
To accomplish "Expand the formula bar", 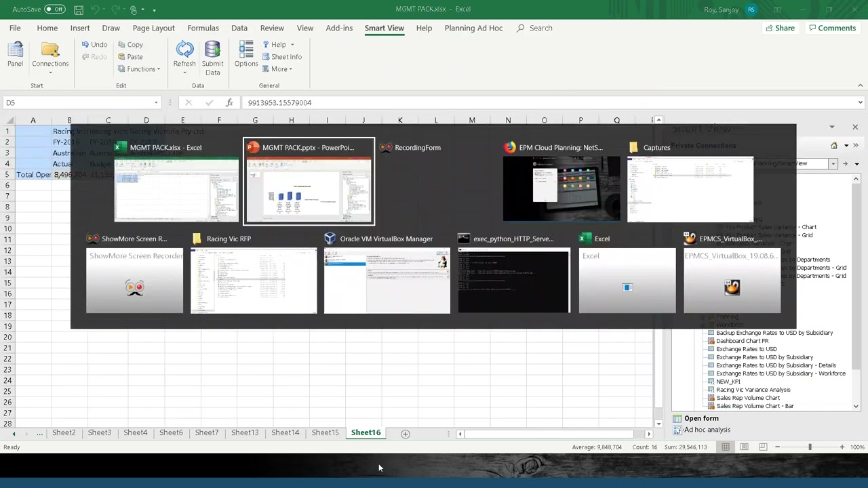I will 860,102.
